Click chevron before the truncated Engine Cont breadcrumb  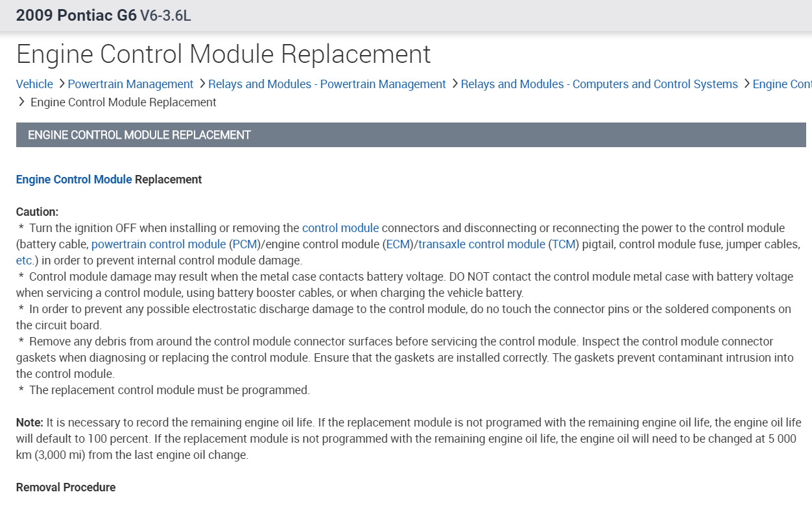(x=746, y=84)
